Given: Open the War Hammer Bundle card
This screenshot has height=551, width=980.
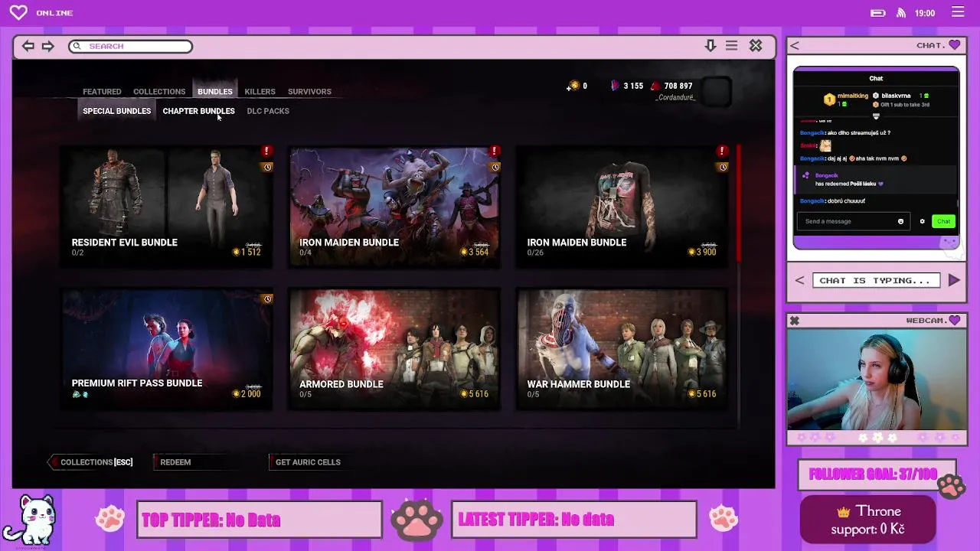Looking at the screenshot, I should (622, 349).
